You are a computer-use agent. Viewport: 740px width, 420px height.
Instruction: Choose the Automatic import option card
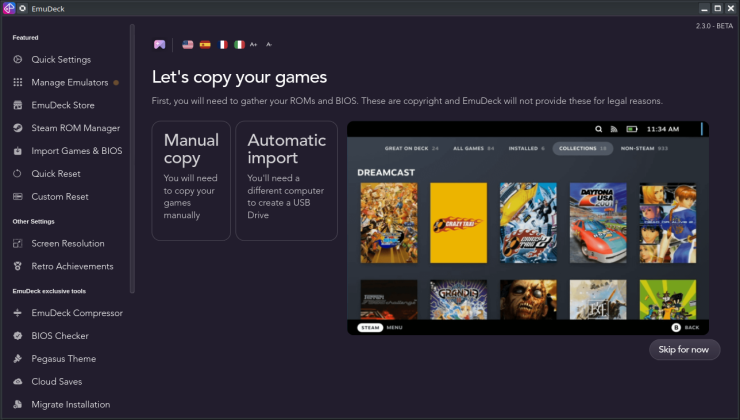click(x=286, y=181)
